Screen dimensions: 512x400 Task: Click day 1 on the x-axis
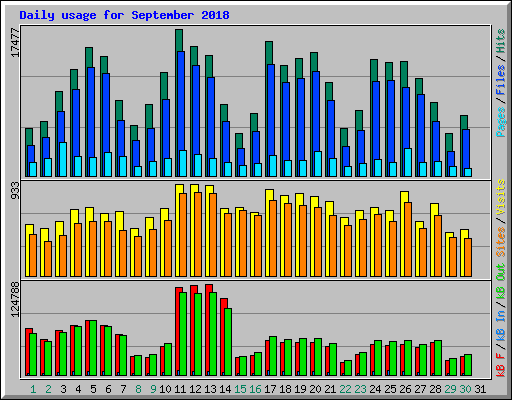[33, 389]
